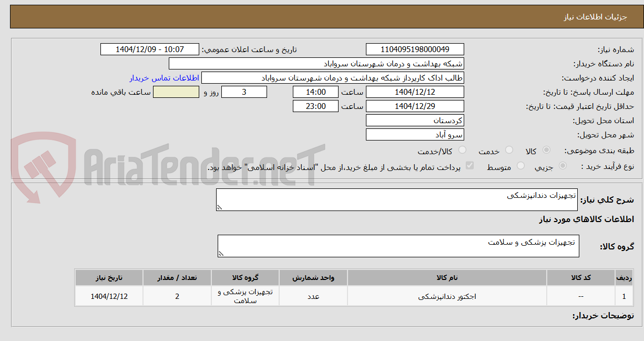Click the کد کالا column header
This screenshot has width=644, height=341.
581,277
